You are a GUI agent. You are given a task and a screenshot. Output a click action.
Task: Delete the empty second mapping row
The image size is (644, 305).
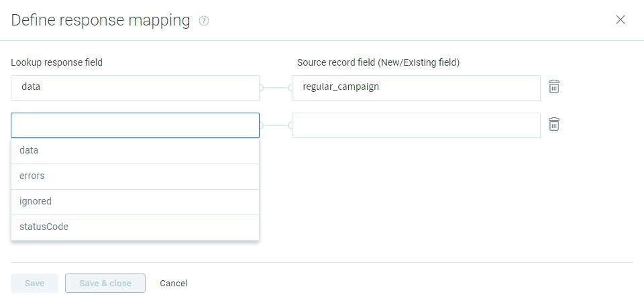click(554, 124)
